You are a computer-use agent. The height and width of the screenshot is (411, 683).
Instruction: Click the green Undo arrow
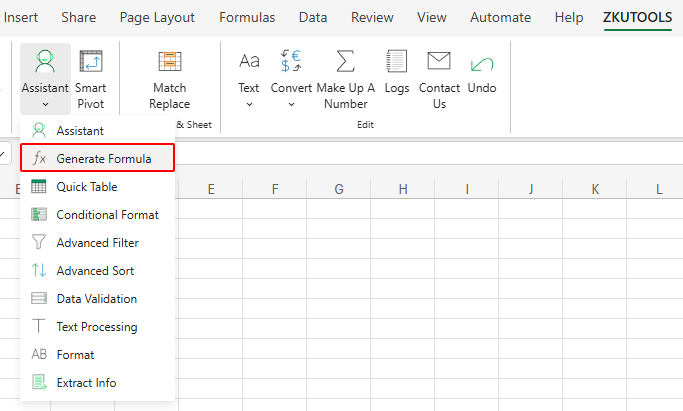(482, 64)
